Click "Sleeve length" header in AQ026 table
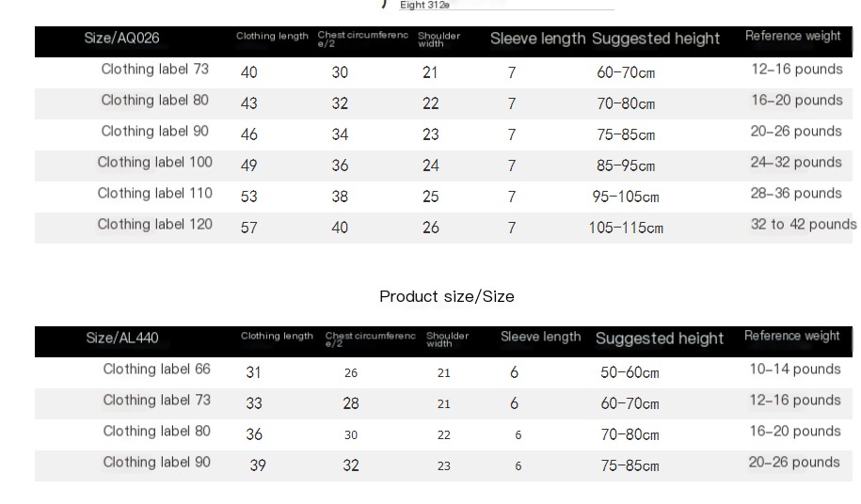The height and width of the screenshot is (504, 861). coord(537,39)
